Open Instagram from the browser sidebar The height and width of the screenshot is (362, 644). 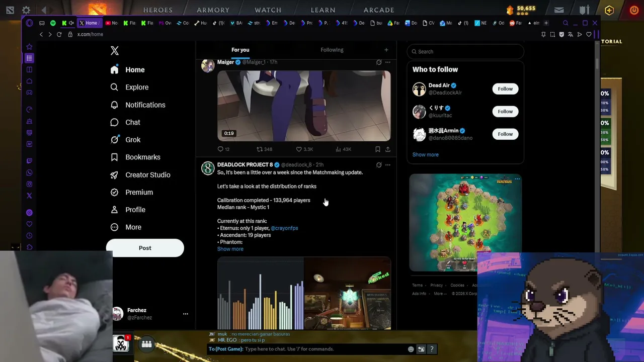[29, 184]
